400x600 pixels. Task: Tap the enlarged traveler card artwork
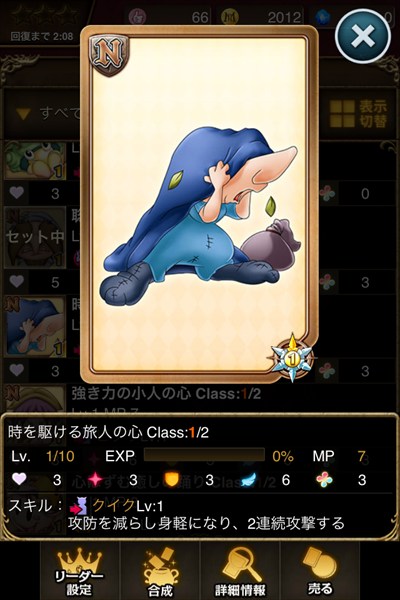pos(199,204)
